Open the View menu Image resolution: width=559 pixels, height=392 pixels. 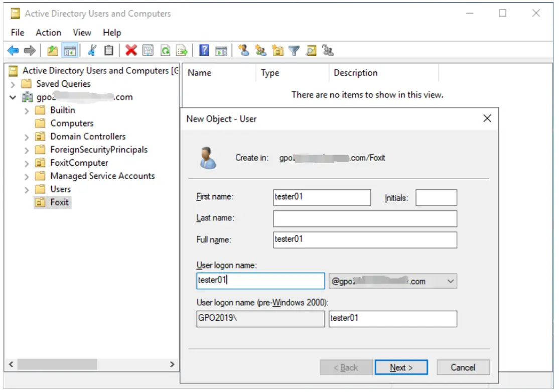81,32
